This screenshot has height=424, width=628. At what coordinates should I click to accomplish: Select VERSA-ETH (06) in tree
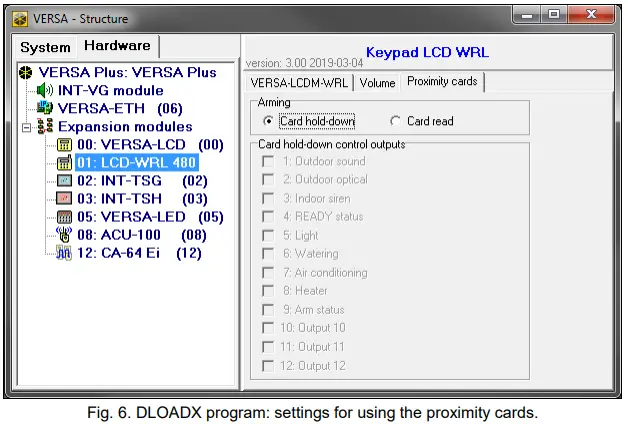point(120,109)
